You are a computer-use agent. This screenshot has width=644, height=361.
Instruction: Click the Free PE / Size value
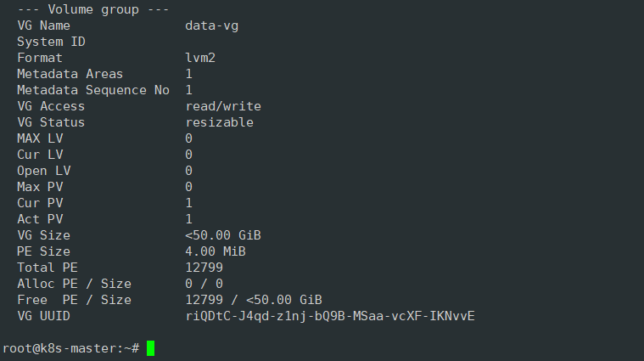pos(254,300)
